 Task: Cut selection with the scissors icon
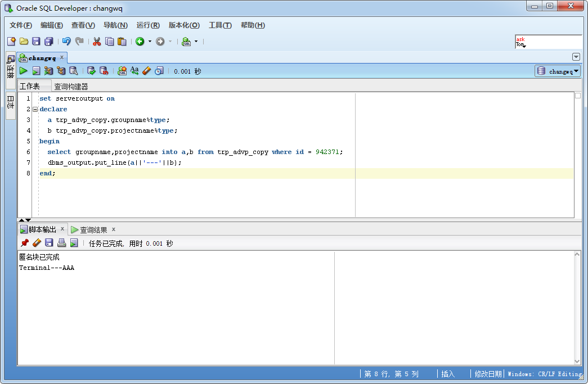97,41
